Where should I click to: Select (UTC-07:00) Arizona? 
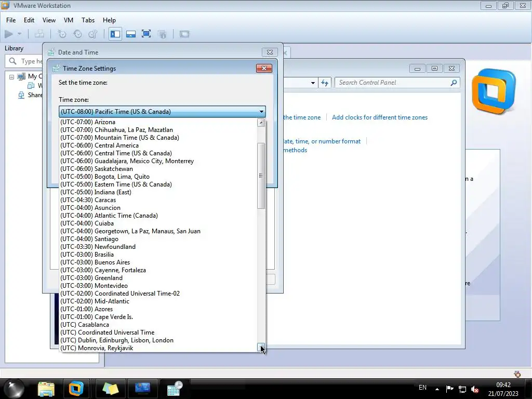(158, 122)
